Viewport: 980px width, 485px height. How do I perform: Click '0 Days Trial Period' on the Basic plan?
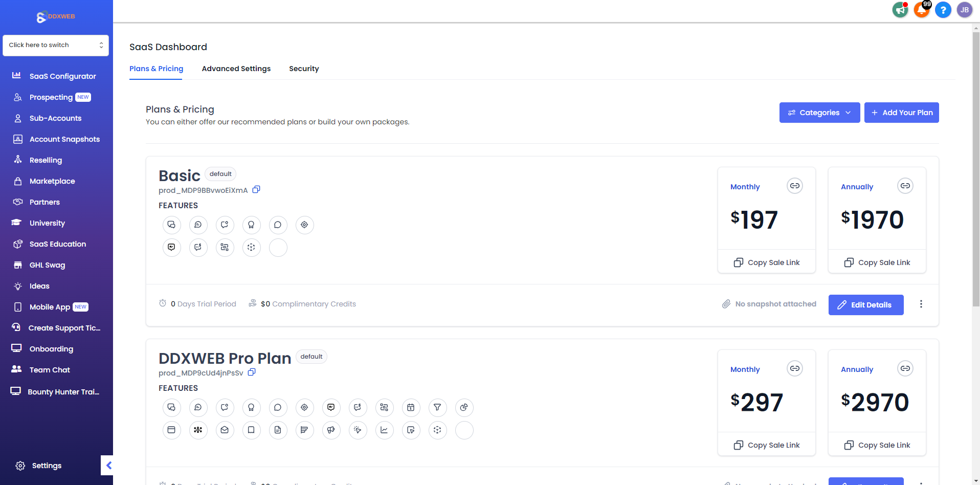[203, 304]
